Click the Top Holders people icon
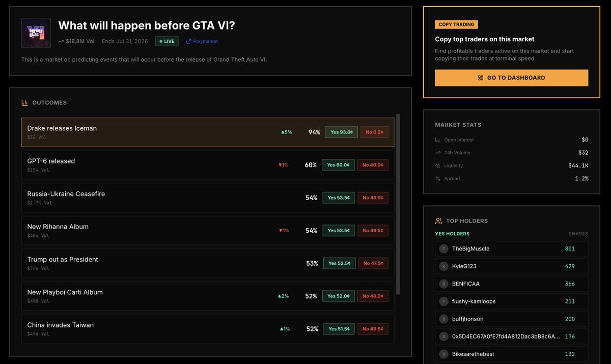 (x=438, y=221)
